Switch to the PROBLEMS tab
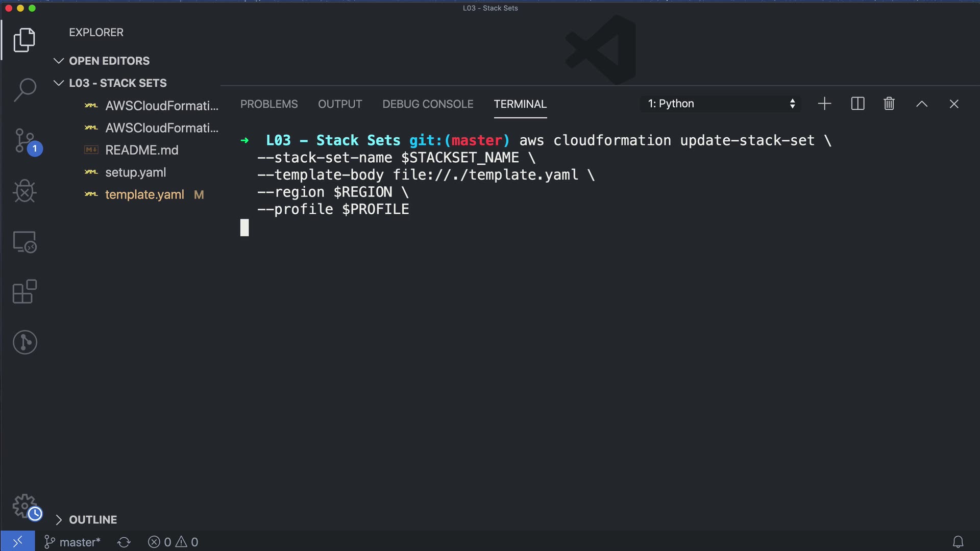Image resolution: width=980 pixels, height=551 pixels. click(269, 104)
